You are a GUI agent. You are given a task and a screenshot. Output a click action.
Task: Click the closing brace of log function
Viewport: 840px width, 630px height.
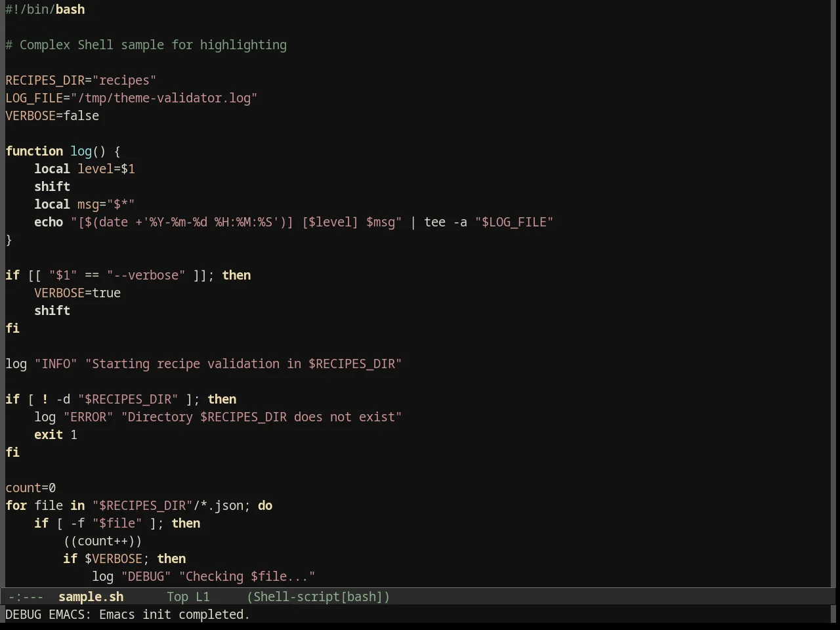9,240
